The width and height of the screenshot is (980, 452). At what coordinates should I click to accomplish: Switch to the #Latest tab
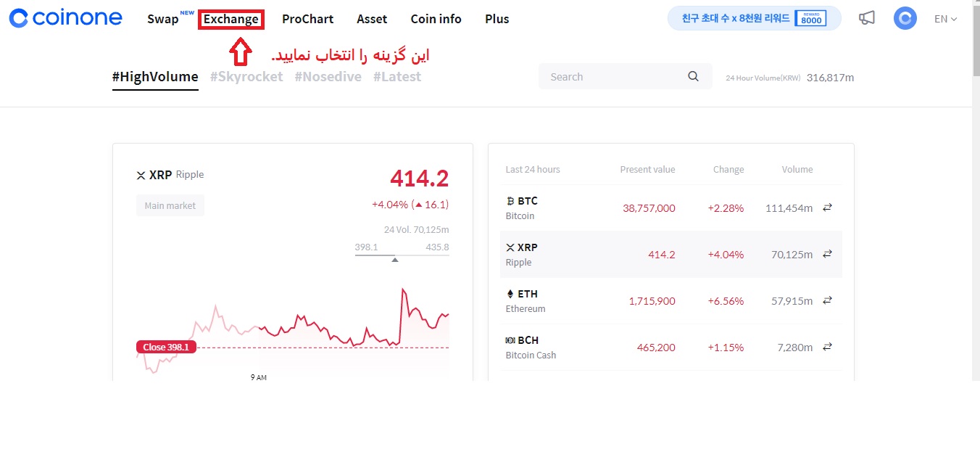pyautogui.click(x=397, y=76)
